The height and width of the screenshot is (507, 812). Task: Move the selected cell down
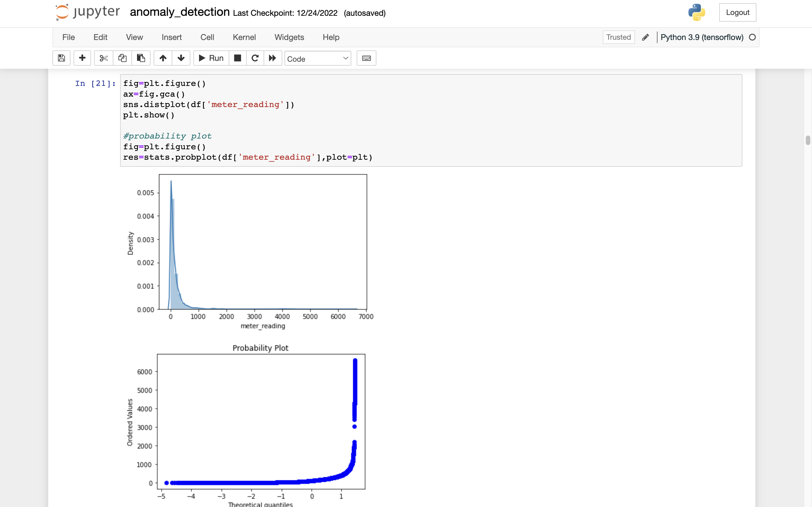[181, 58]
